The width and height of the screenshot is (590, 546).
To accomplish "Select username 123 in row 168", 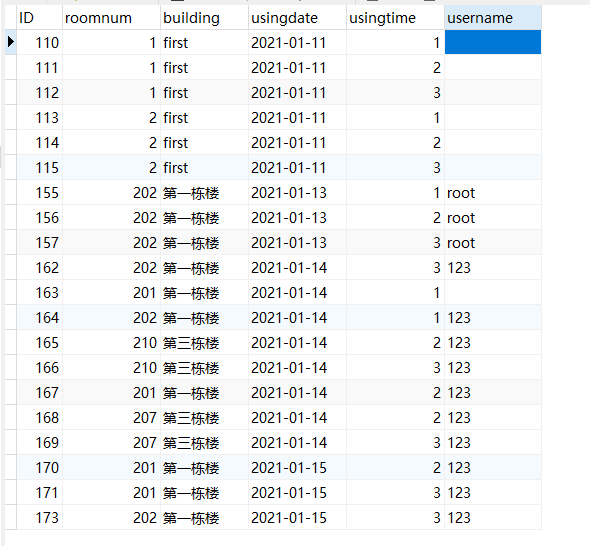I will point(493,417).
